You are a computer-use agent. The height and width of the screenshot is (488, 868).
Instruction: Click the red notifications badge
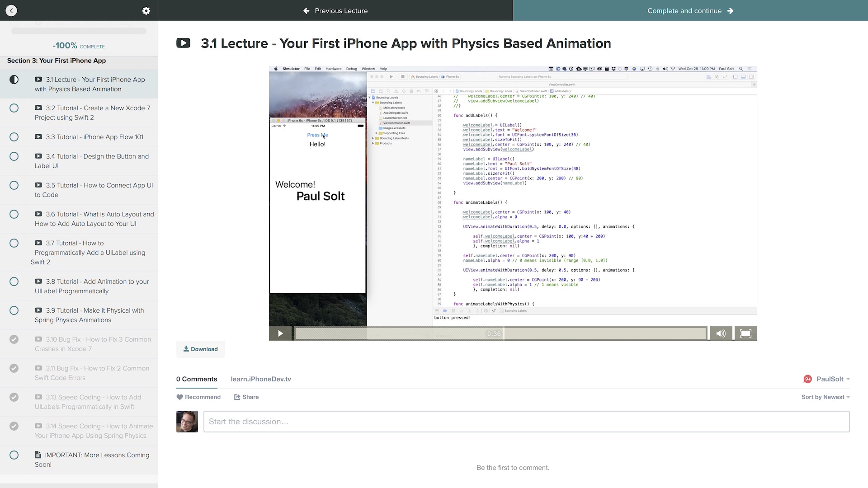[x=807, y=379]
